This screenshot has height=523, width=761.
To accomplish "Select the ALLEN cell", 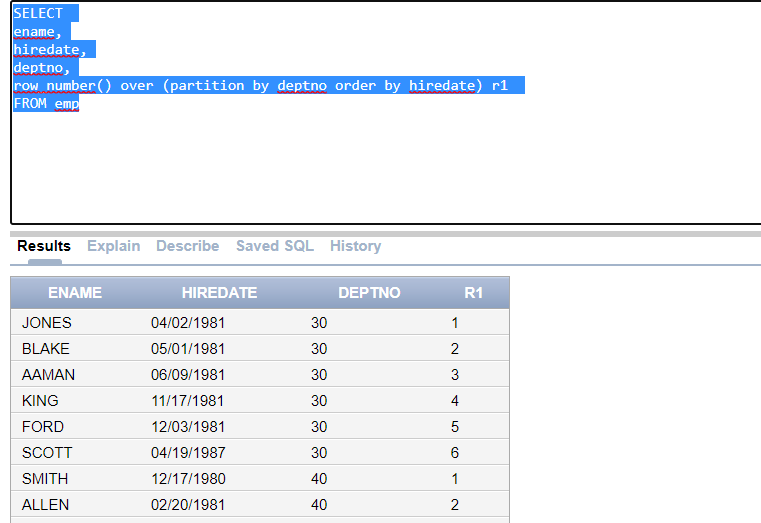I will click(45, 505).
